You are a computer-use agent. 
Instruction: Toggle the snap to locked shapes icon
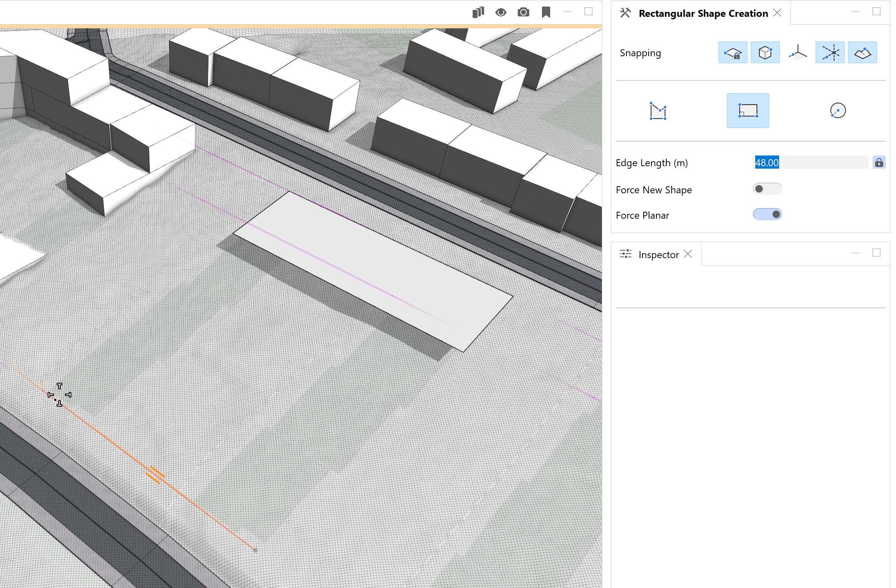pos(732,53)
